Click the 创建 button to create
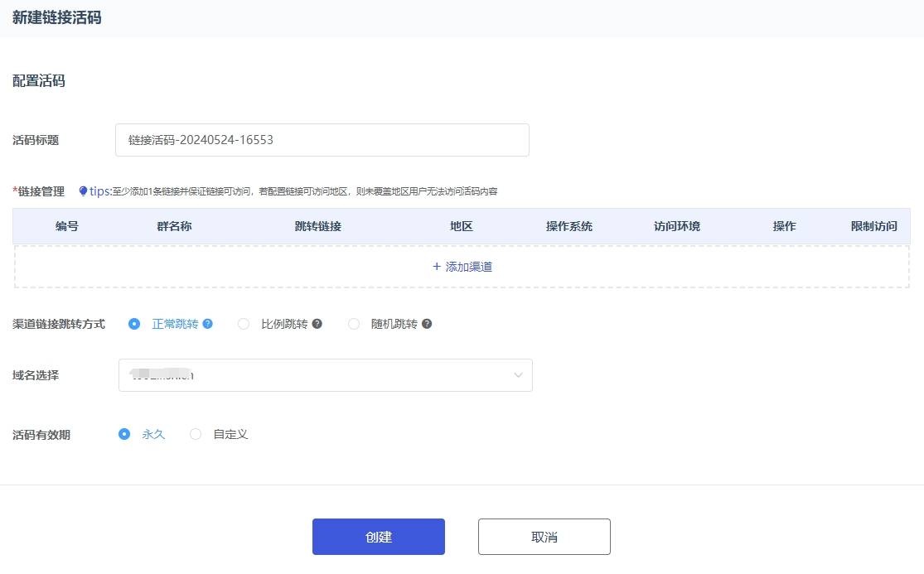The height and width of the screenshot is (574, 924). pos(378,536)
